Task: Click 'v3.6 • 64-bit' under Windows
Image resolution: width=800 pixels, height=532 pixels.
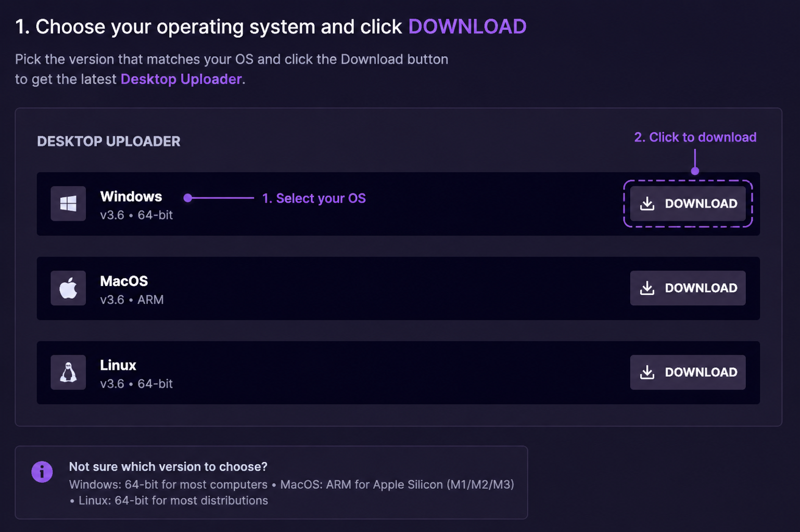Action: 136,215
